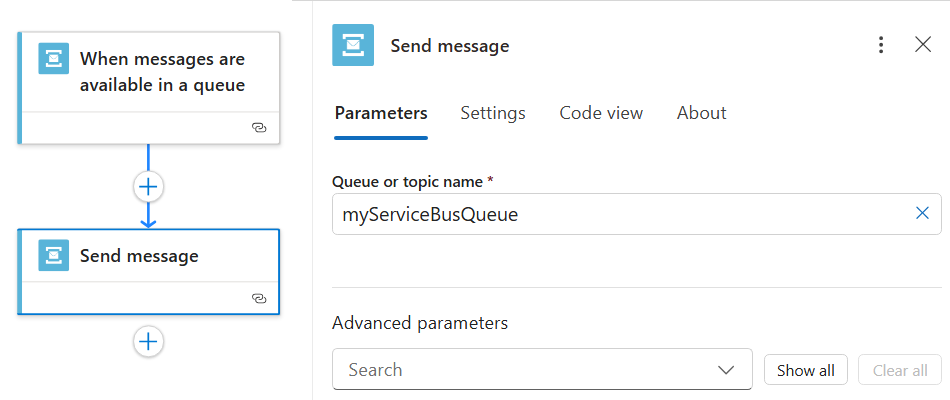Select the 'When messages are available' trigger card
Screen dimensions: 950x400
pyautogui.click(x=160, y=73)
